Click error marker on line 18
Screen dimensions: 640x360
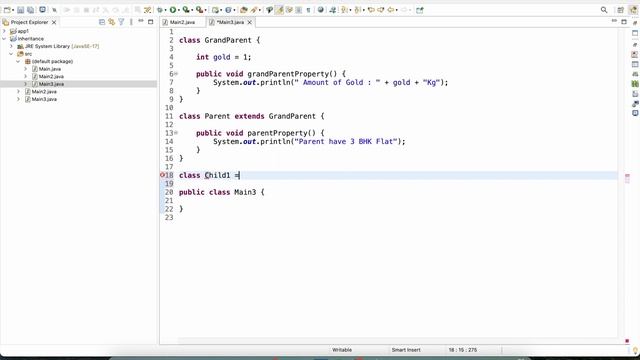tap(162, 175)
